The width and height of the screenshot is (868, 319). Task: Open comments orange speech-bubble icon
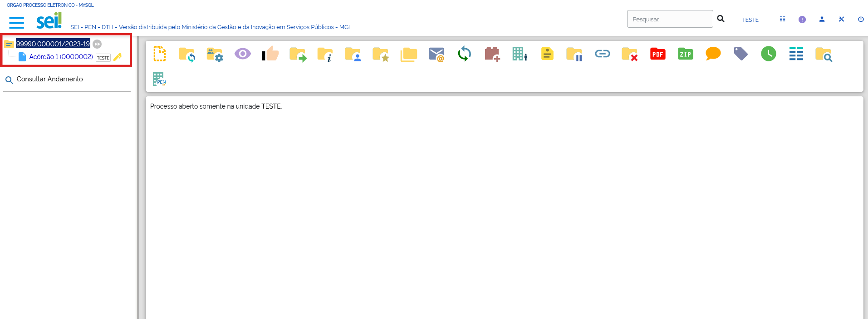pyautogui.click(x=713, y=54)
